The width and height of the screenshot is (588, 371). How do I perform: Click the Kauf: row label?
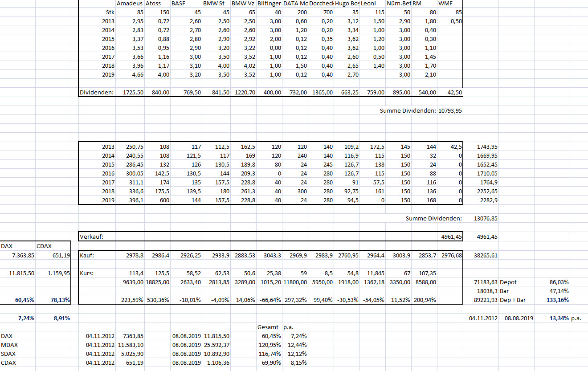pyautogui.click(x=87, y=256)
